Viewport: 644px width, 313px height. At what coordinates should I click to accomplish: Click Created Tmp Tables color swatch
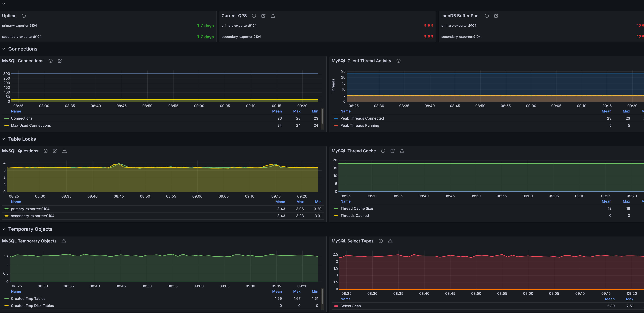7,299
